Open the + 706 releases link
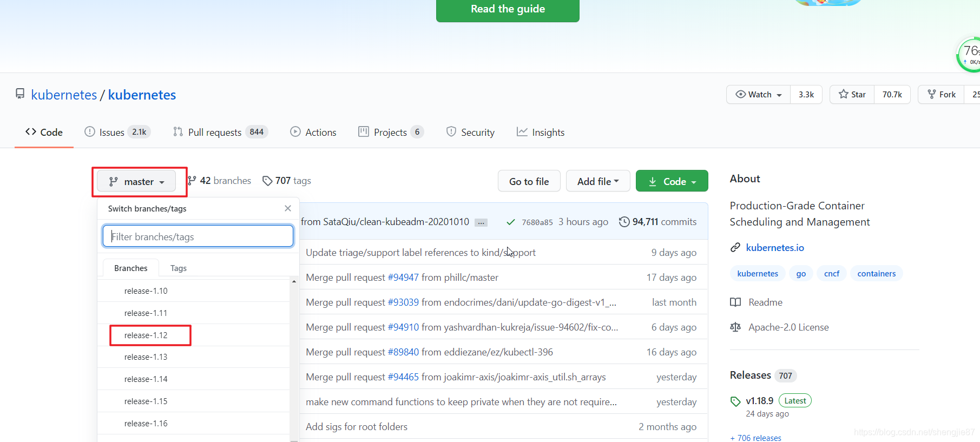 click(x=756, y=438)
